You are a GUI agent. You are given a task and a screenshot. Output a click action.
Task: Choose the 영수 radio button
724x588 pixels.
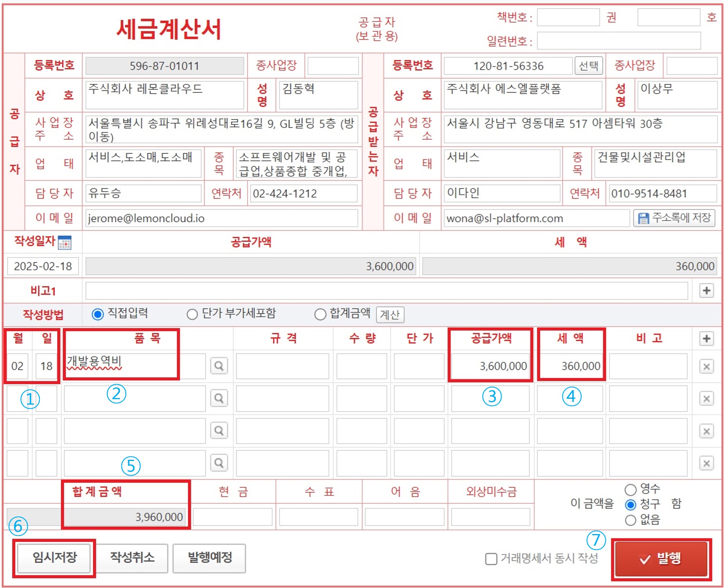point(630,489)
